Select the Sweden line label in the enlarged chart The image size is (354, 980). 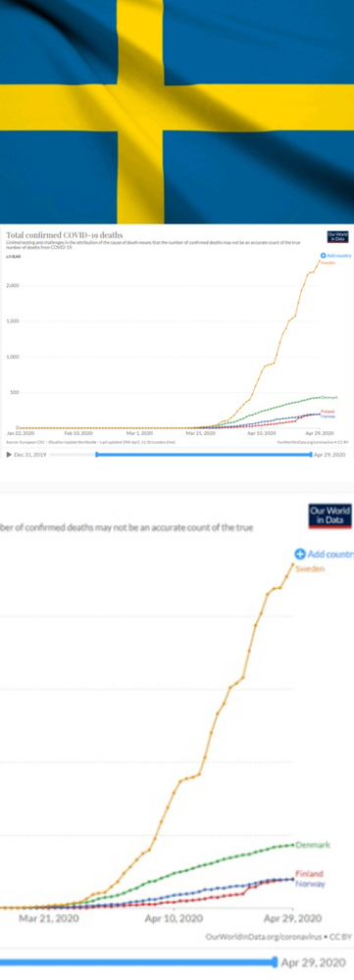[310, 568]
